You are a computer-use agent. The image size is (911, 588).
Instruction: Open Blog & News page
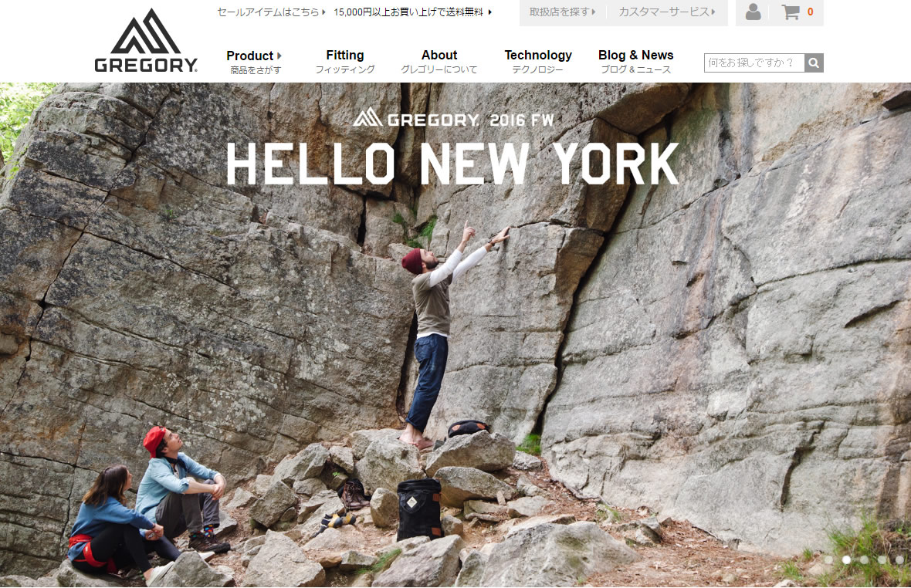click(x=635, y=62)
